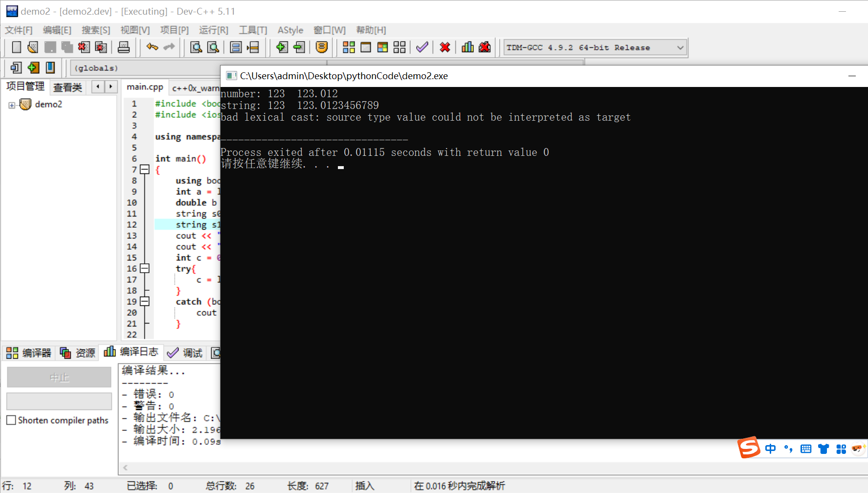
Task: Click the disabled 中止 button
Action: (59, 377)
